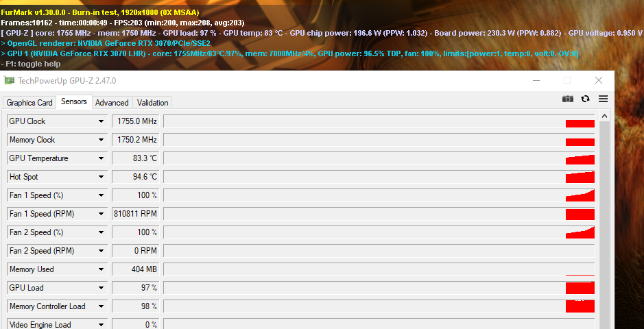Click the sensors list vertical scrollbar thumb
The height and width of the screenshot is (329, 644).
coord(604,225)
